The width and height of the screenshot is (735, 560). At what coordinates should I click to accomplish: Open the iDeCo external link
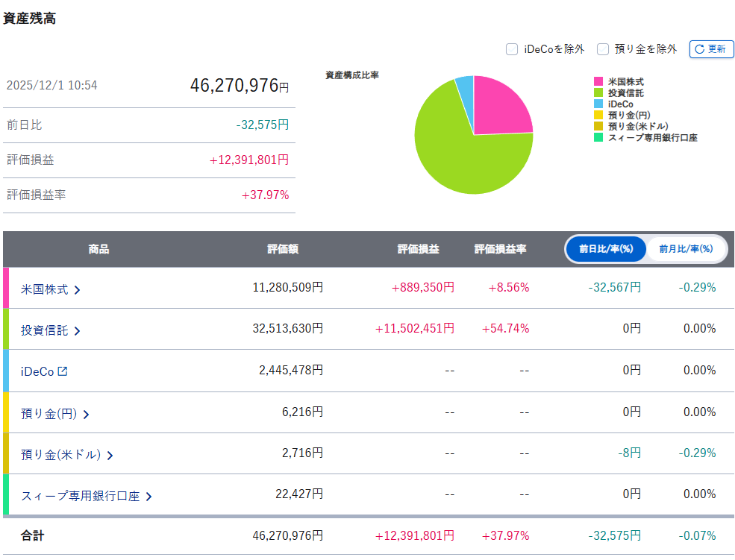tap(37, 371)
